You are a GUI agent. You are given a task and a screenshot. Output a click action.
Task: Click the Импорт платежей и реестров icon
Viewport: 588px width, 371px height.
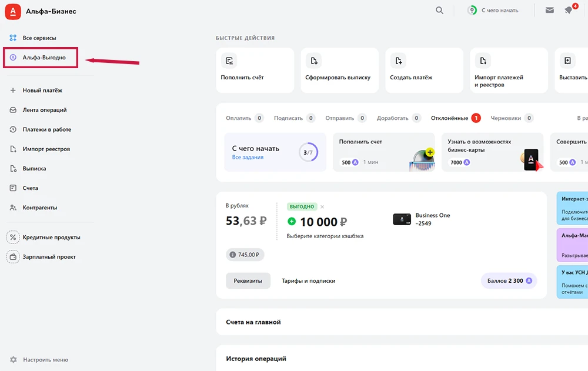(x=483, y=61)
